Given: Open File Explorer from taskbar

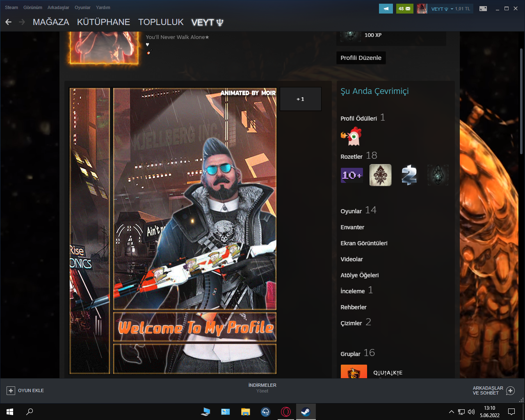Looking at the screenshot, I should point(246,412).
